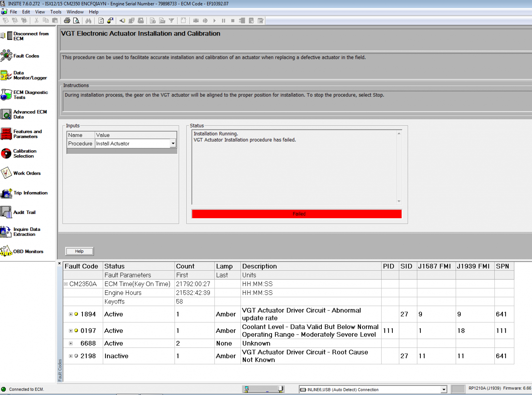Open Trip Information in the sidebar
This screenshot has width=532, height=395.
24,193
